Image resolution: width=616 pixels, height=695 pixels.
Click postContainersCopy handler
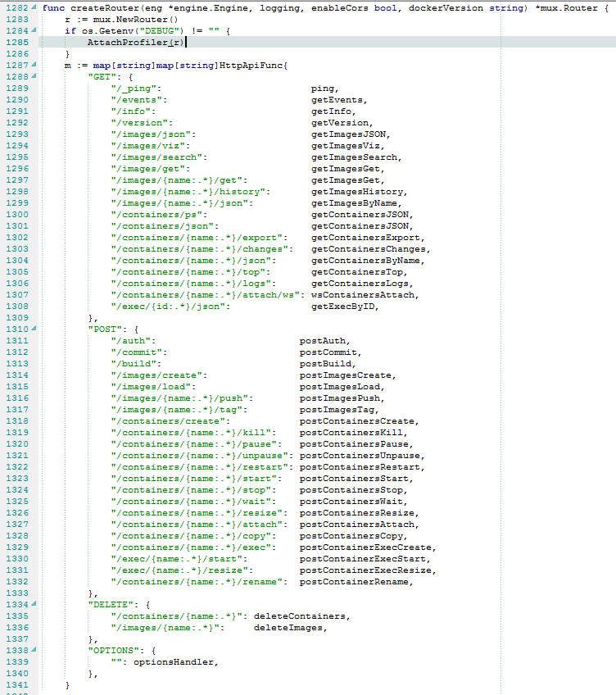(x=351, y=536)
